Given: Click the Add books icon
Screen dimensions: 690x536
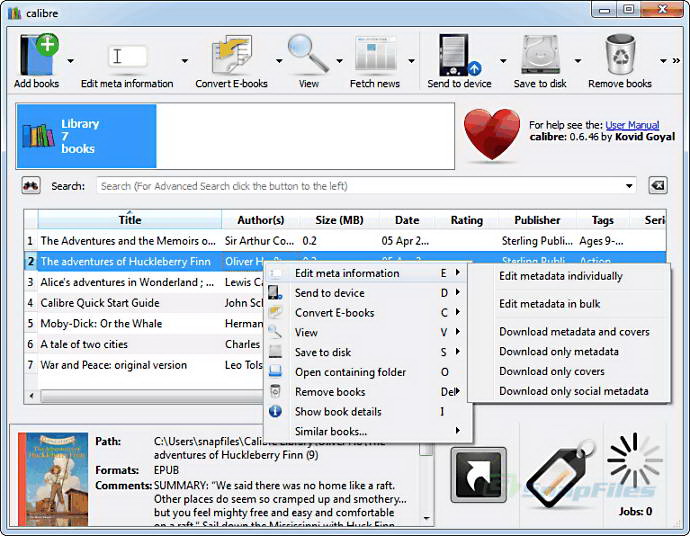Looking at the screenshot, I should tap(36, 55).
